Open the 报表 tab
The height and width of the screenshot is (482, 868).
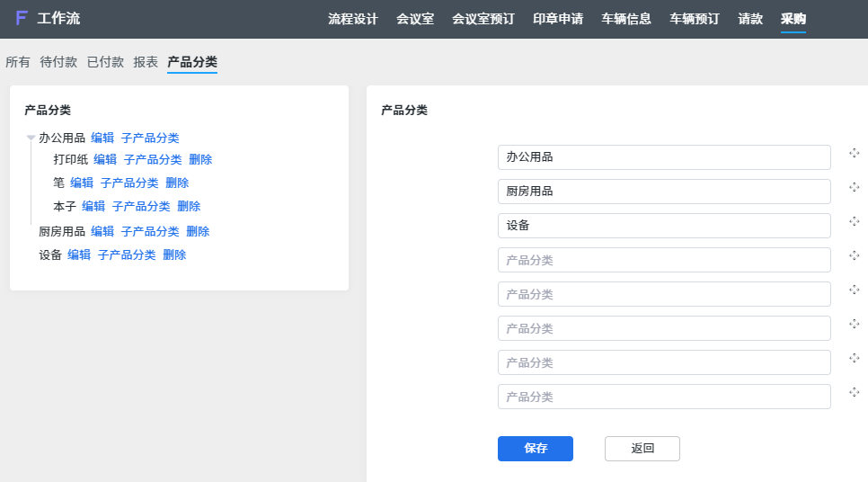pos(146,62)
